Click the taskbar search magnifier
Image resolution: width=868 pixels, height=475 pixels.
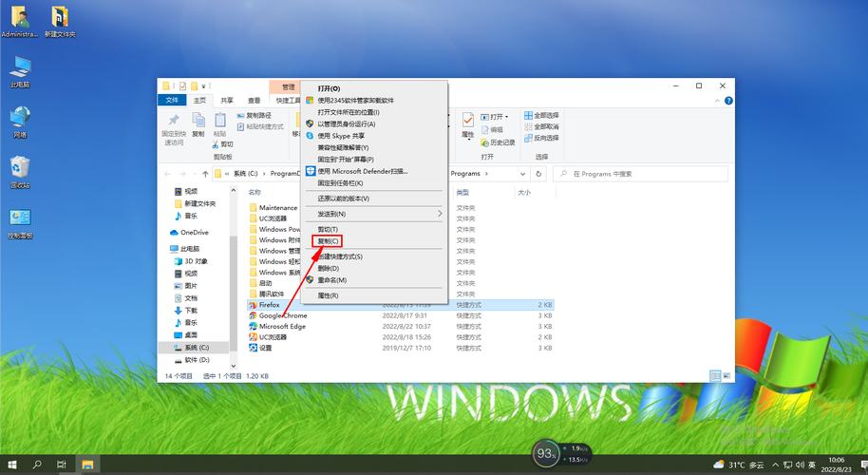(37, 465)
